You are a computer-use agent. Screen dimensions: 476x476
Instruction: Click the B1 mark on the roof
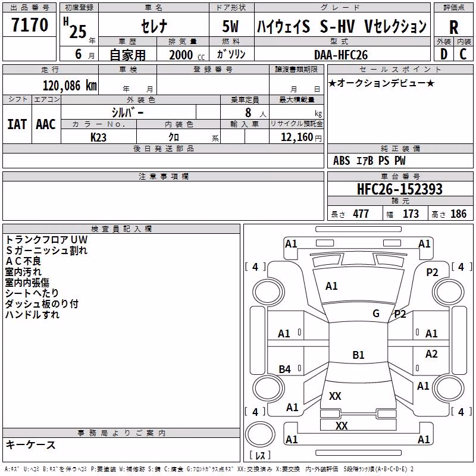(358, 355)
